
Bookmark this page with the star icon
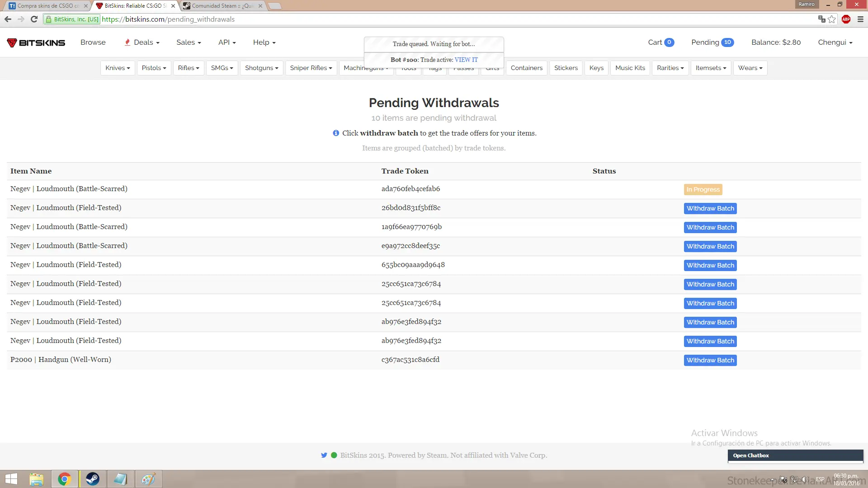tap(832, 19)
